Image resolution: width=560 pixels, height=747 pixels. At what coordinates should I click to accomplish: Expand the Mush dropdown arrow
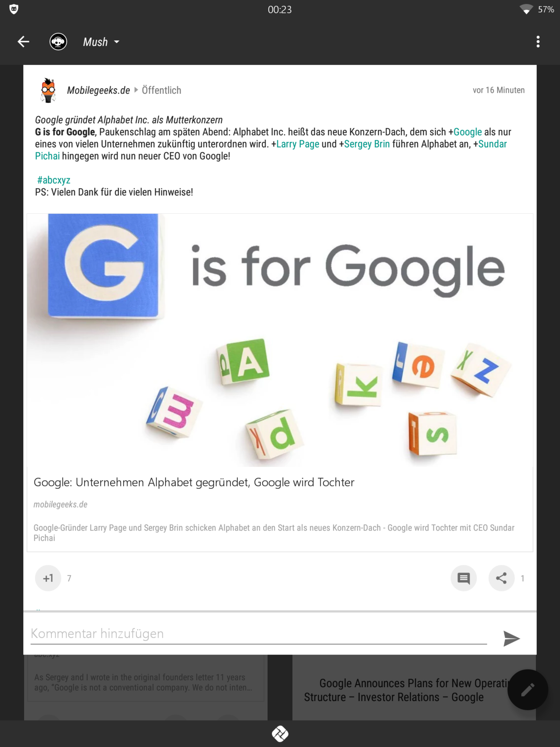pos(117,42)
